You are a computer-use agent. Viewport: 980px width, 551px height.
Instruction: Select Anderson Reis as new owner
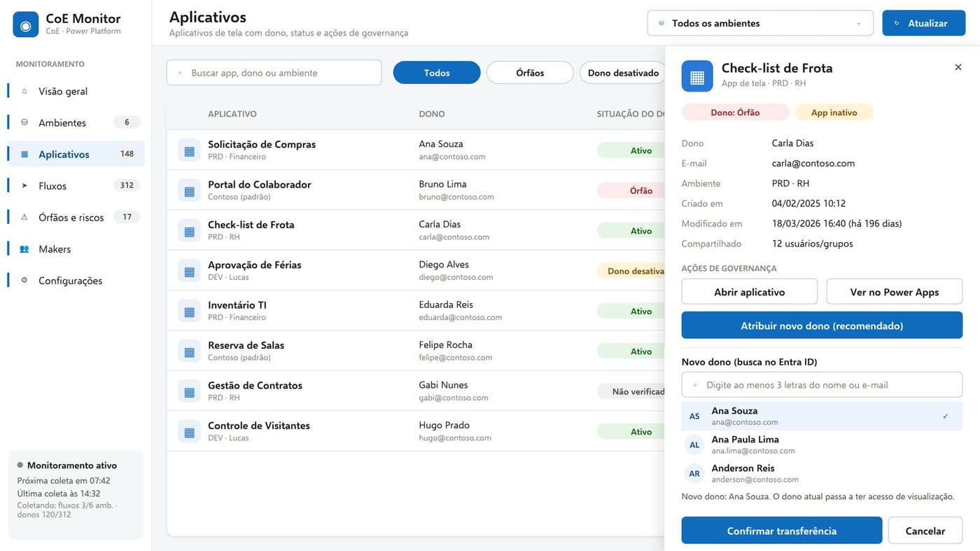coord(822,473)
